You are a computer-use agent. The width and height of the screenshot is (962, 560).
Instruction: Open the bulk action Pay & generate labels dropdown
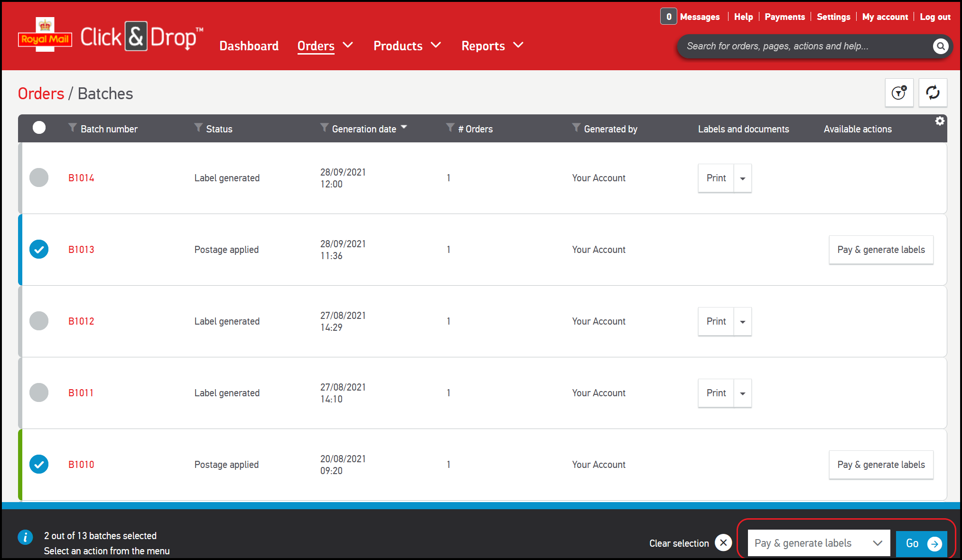point(818,543)
